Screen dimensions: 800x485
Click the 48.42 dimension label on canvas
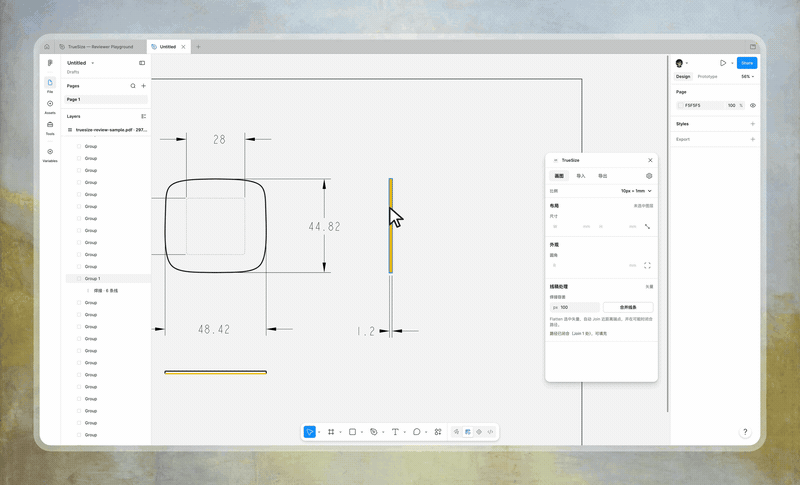[x=214, y=329]
